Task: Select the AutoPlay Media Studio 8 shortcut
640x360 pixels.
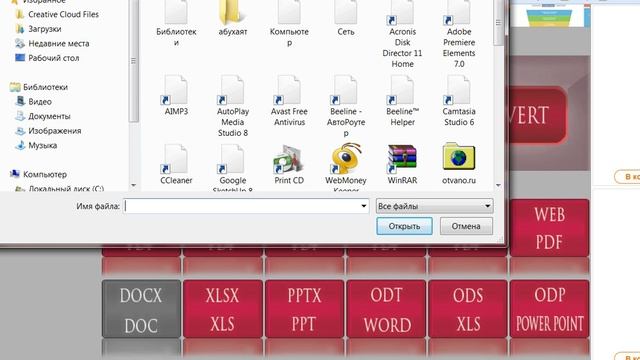Action: coord(233,106)
